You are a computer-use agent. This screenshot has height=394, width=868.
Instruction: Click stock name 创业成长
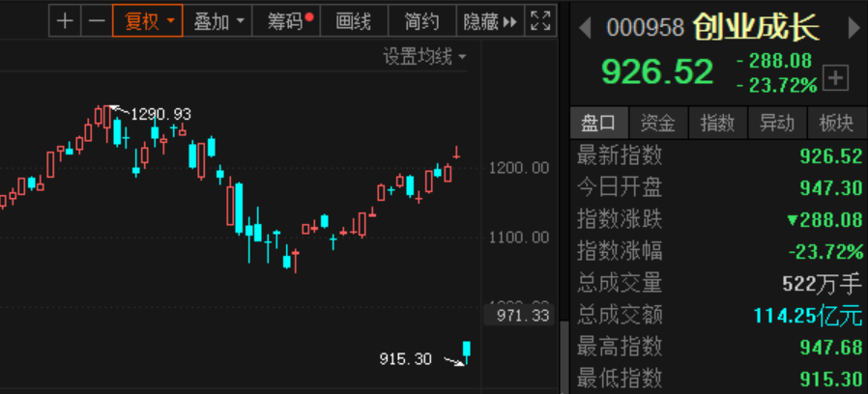757,27
